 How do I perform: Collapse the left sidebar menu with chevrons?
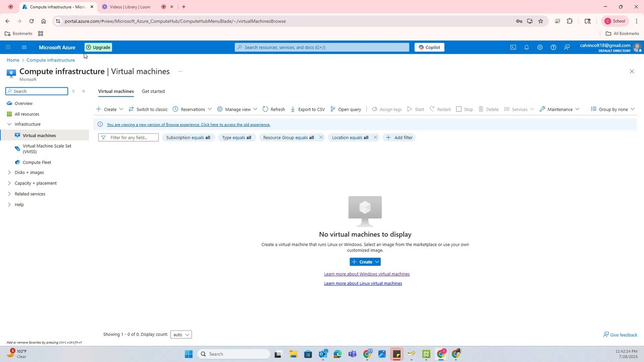(84, 91)
